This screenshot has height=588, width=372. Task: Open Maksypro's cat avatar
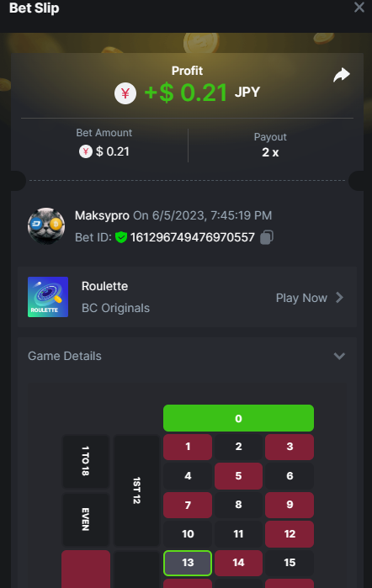click(46, 226)
